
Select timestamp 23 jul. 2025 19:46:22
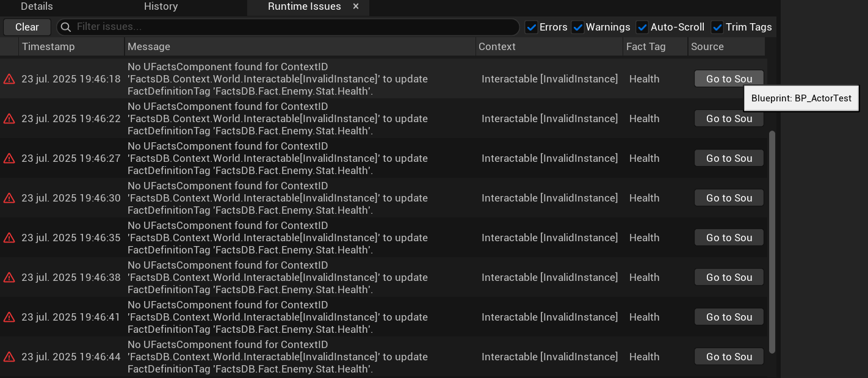71,118
